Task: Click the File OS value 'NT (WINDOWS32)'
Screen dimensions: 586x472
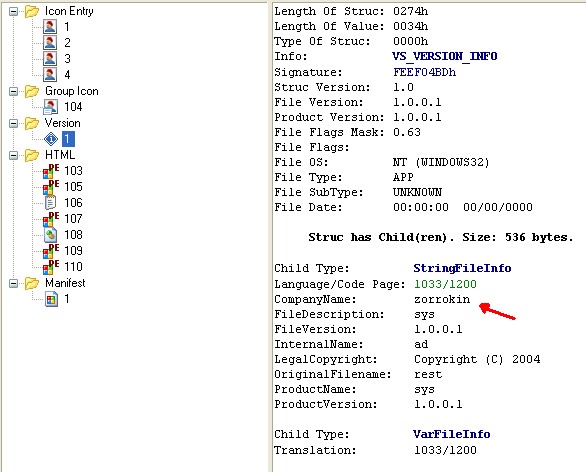Action: (x=441, y=162)
